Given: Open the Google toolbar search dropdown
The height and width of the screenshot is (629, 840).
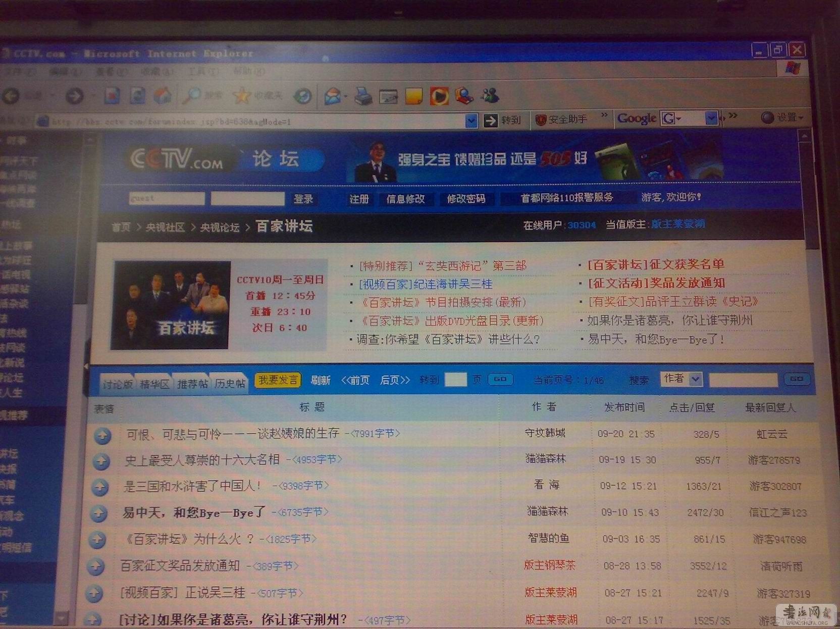Looking at the screenshot, I should point(711,118).
